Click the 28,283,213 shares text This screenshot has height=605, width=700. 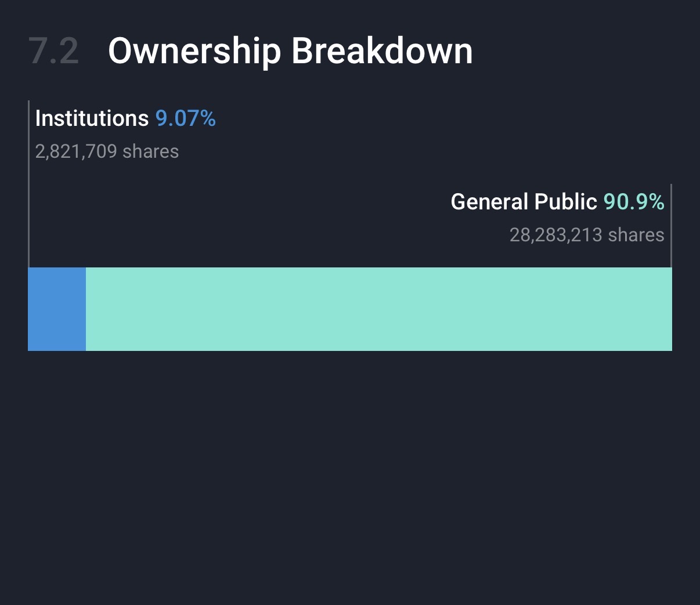tap(587, 235)
